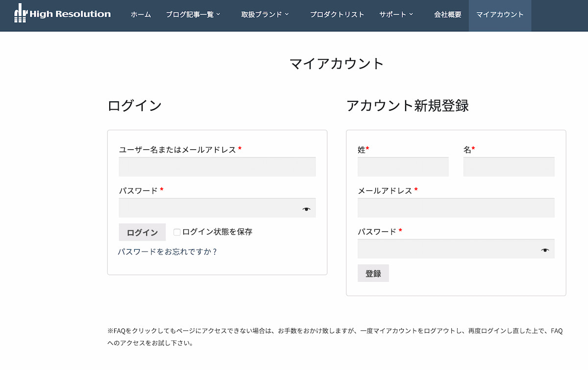Check the ログイン状態を保存 checkbox

coord(177,232)
